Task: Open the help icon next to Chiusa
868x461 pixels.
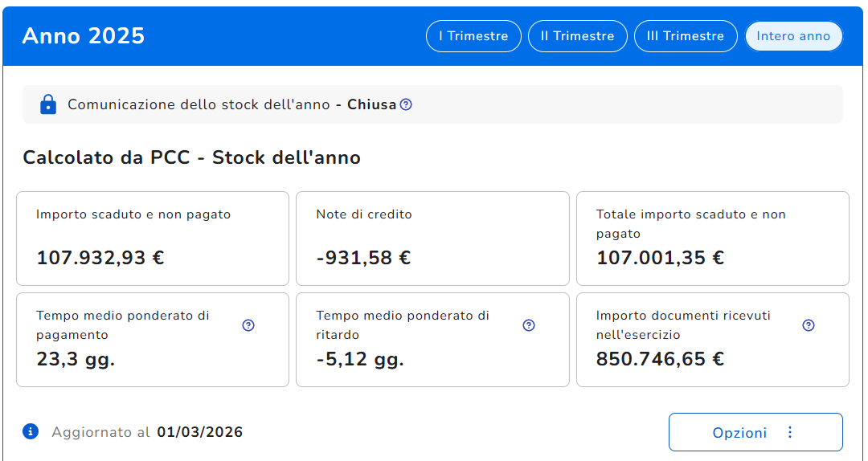Action: (x=406, y=104)
